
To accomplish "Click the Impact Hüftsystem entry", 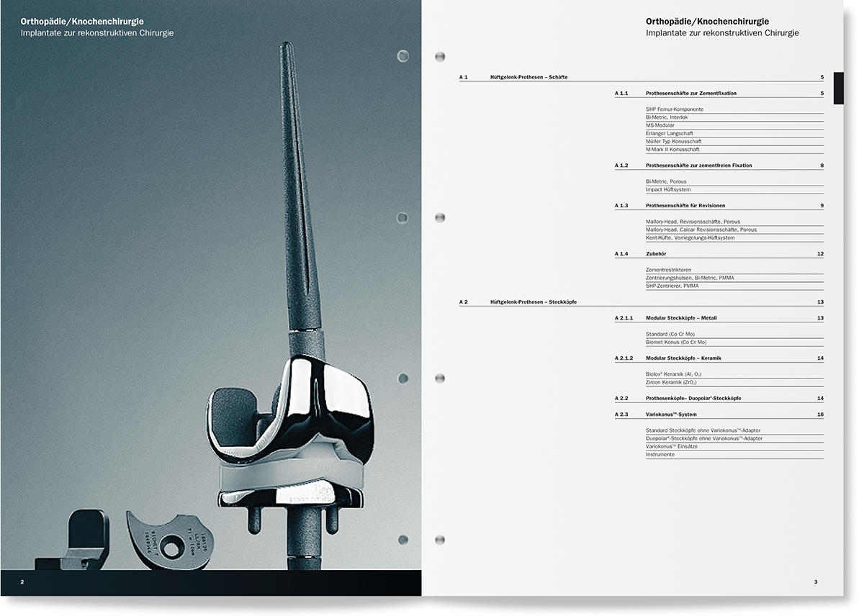I will (668, 190).
